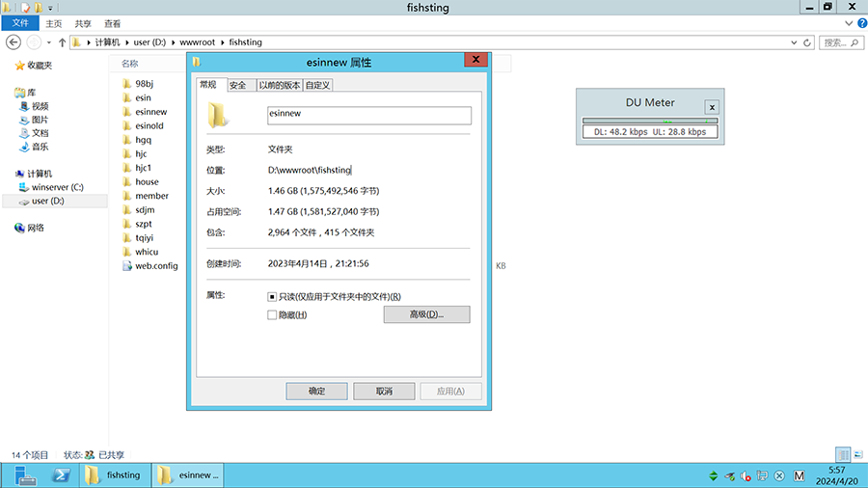This screenshot has width=868, height=488.
Task: Click the esinnew folder name field
Action: (x=368, y=115)
